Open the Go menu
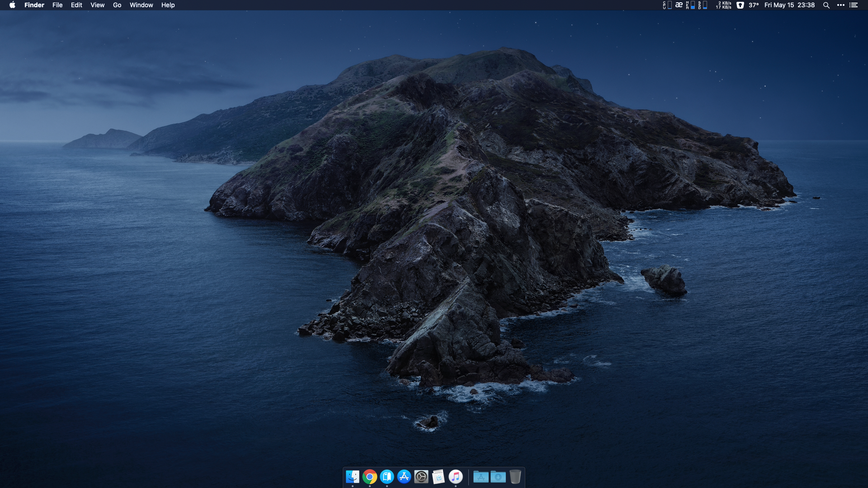868x488 pixels. pyautogui.click(x=117, y=5)
